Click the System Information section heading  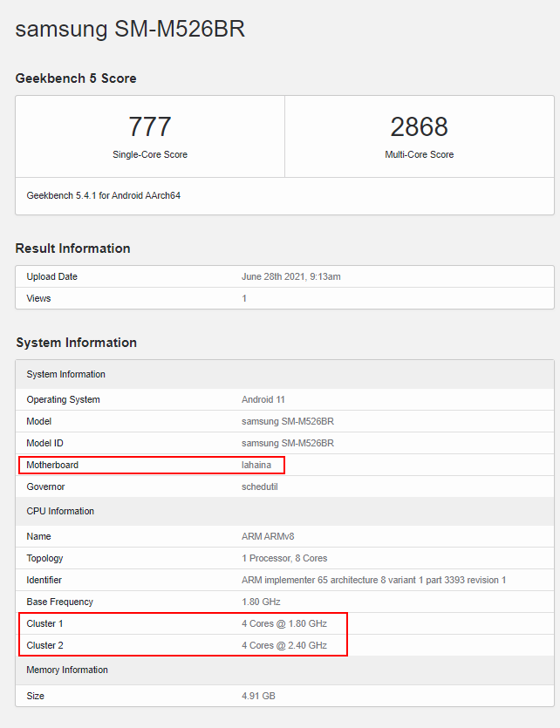click(76, 343)
